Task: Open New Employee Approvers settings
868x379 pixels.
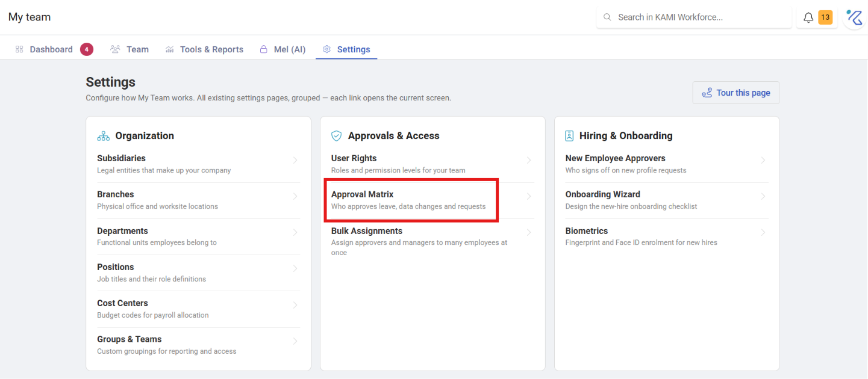Action: (667, 164)
